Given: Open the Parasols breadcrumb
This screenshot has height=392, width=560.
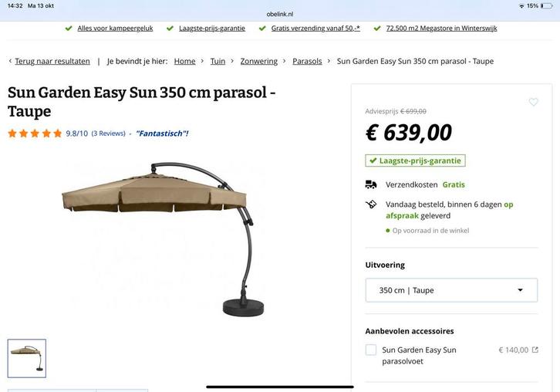Looking at the screenshot, I should [307, 61].
